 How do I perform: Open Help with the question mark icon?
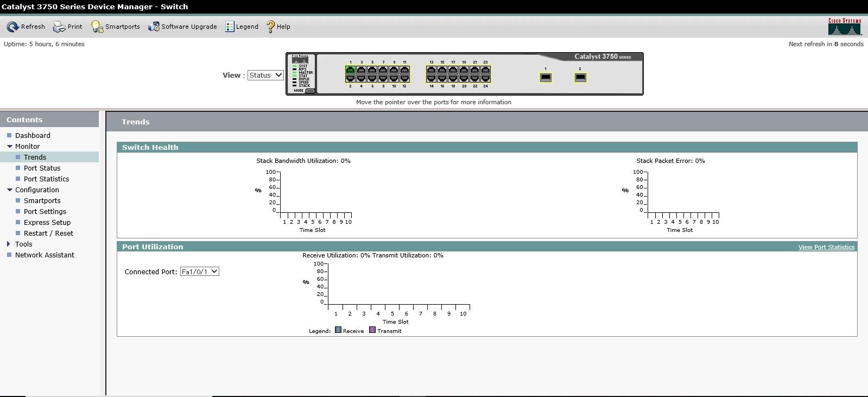(x=270, y=27)
